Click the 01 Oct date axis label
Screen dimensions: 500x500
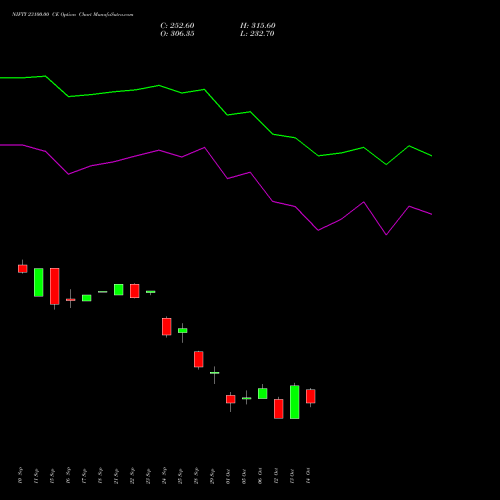click(228, 476)
